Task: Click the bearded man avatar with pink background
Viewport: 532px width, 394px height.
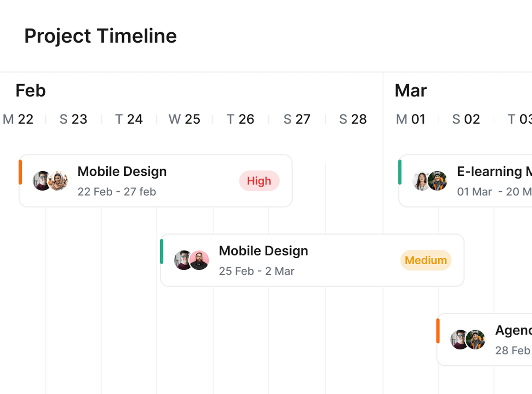Action: [199, 260]
